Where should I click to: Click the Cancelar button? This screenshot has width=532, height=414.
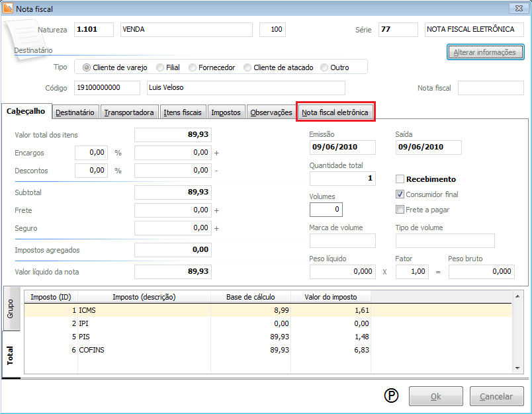496,397
